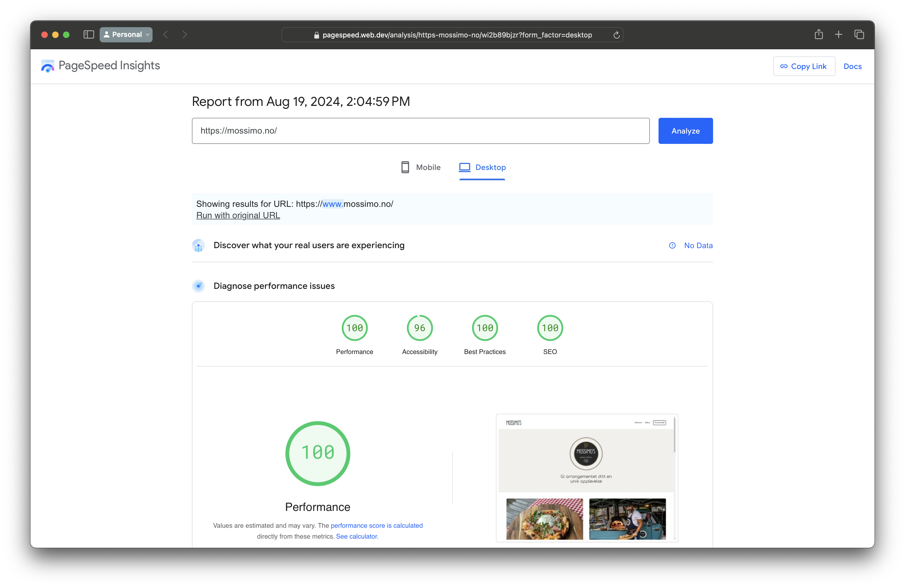Click the large Performance 100 gauge
905x588 pixels.
[318, 453]
